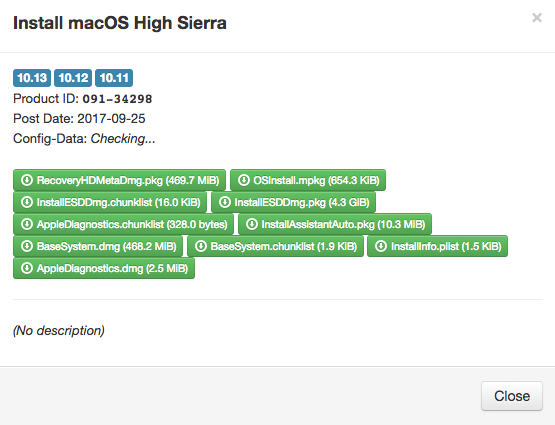Click download icon for AppleDiagnostics.chunklist

27,224
